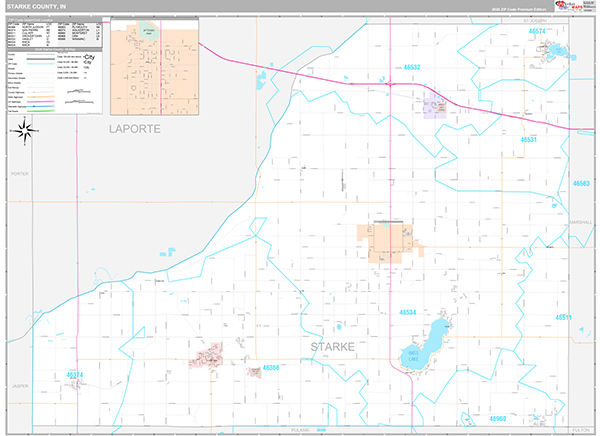Image resolution: width=600 pixels, height=436 pixels.
Task: Click ZIP code label 46532
Action: (412, 67)
